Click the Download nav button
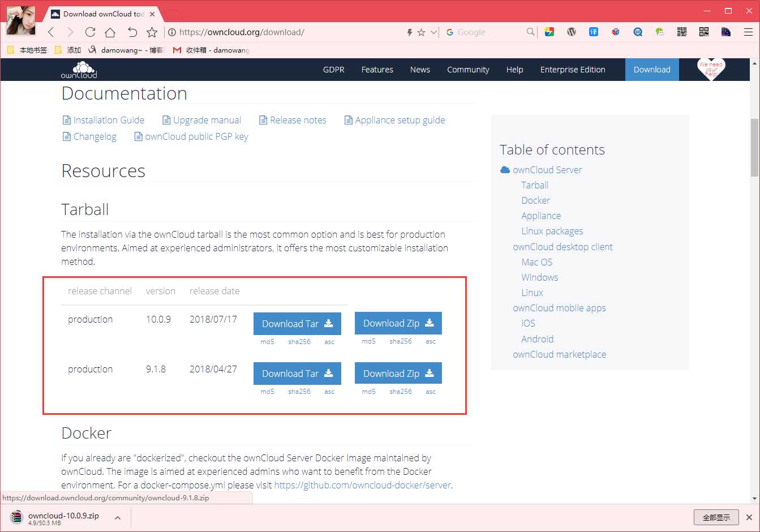760x532 pixels. coord(652,70)
